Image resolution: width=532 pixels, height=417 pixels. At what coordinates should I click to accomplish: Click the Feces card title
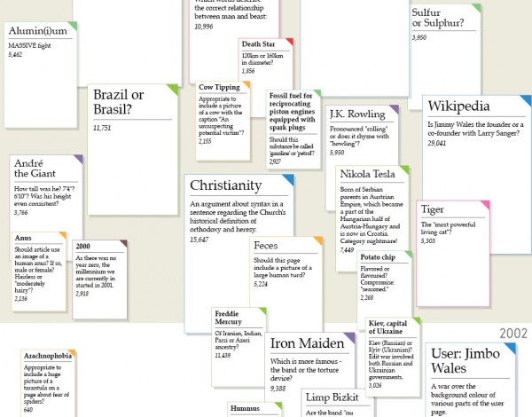point(266,246)
